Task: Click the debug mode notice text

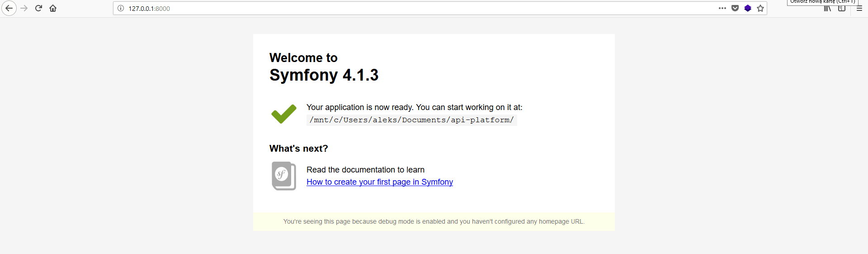Action: 434,221
